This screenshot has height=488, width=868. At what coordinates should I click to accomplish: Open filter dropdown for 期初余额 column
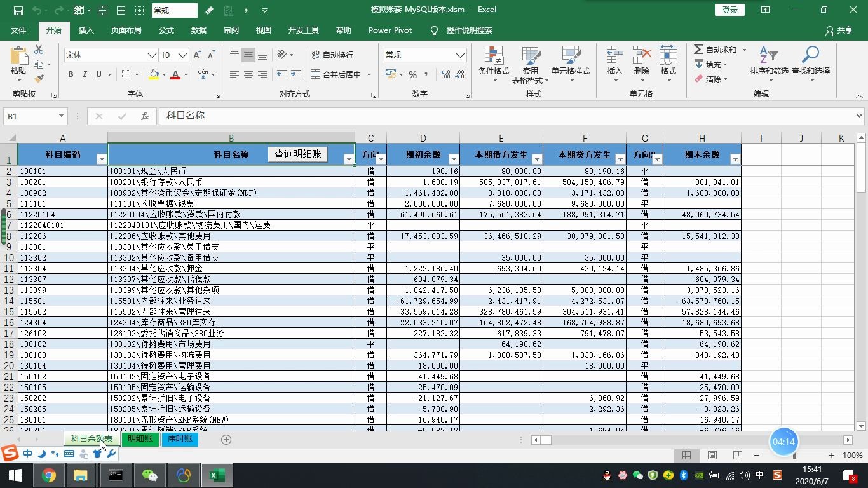pyautogui.click(x=453, y=159)
